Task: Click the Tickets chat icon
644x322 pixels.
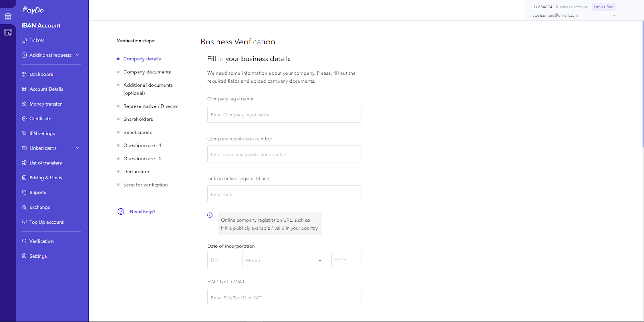Action: tap(24, 40)
